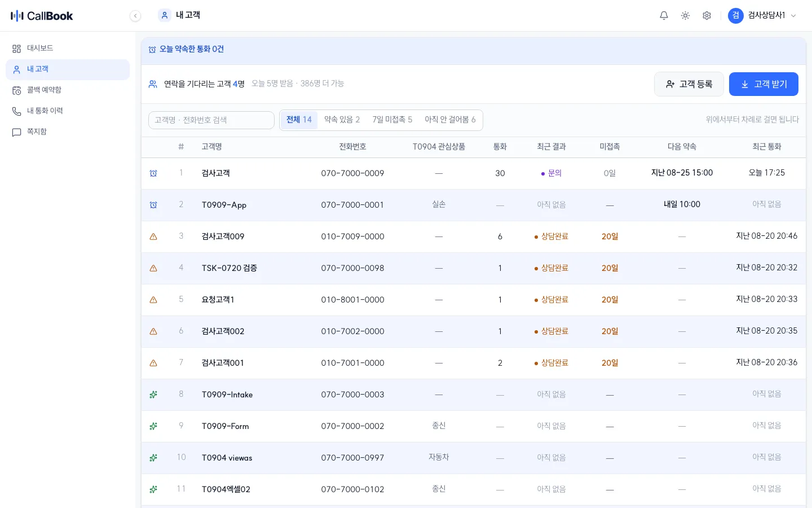812x508 pixels.
Task: Click the blue 고객 받기 button
Action: [764, 84]
